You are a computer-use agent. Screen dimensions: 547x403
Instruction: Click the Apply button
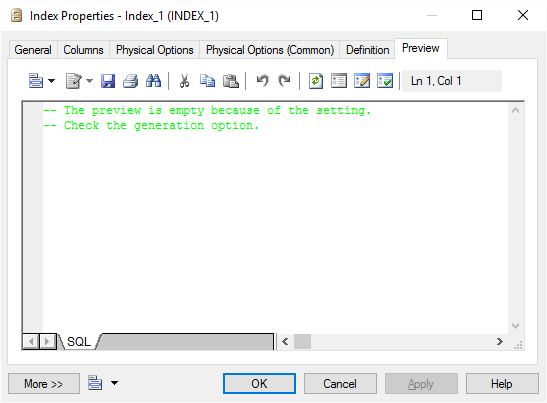click(421, 384)
